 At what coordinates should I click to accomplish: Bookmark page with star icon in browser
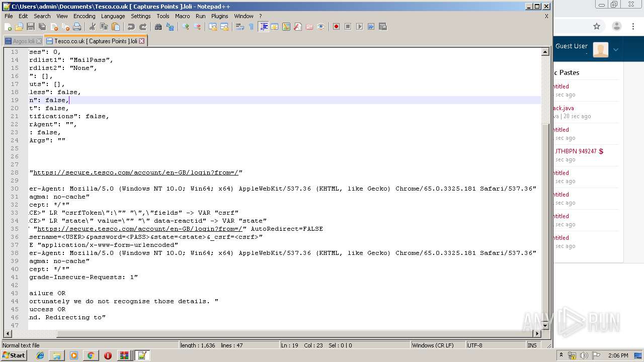tap(597, 26)
